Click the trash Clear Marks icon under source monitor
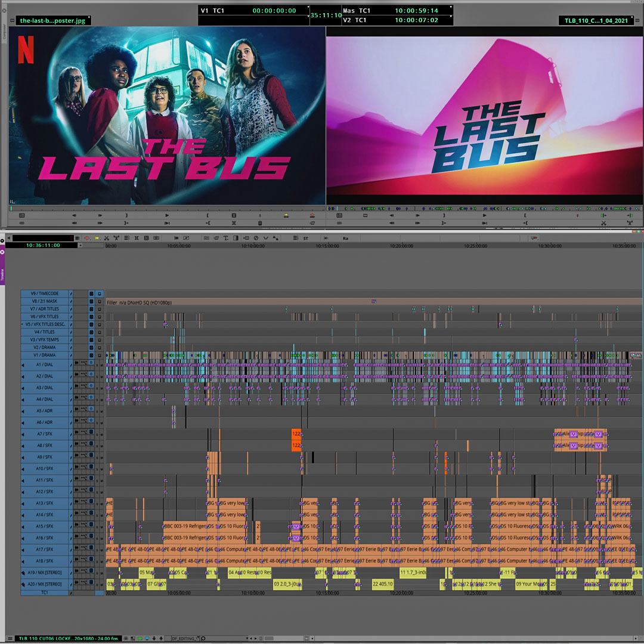 pyautogui.click(x=260, y=223)
